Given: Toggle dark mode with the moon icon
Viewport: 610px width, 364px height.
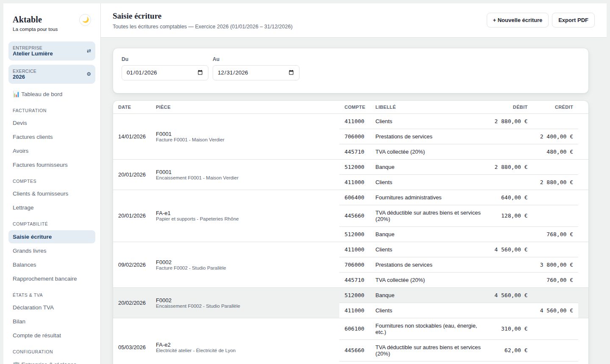Looking at the screenshot, I should click(85, 20).
